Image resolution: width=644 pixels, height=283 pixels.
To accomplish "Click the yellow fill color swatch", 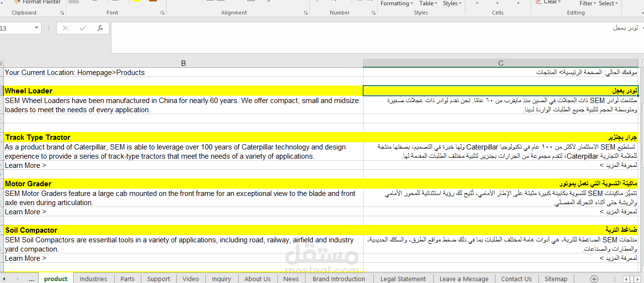I will pyautogui.click(x=136, y=1).
